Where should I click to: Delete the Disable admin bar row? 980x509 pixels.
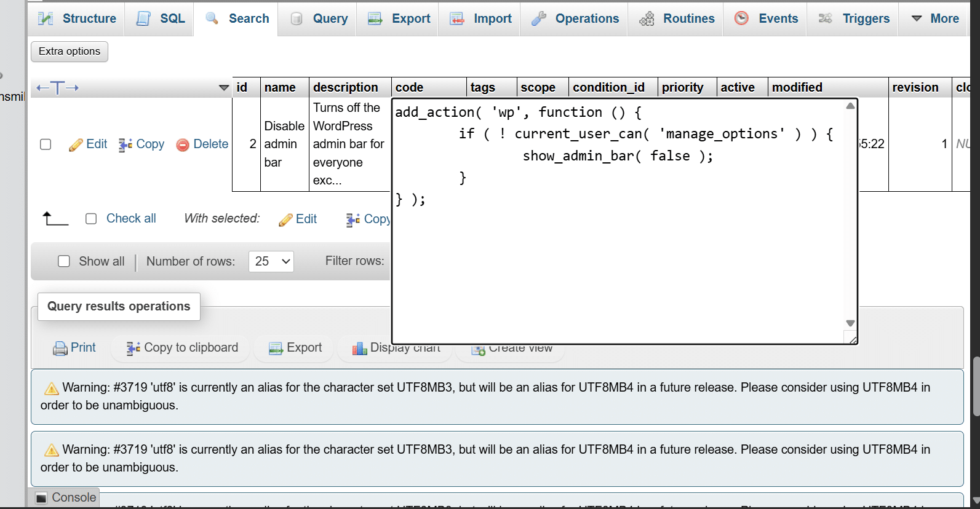pos(202,144)
